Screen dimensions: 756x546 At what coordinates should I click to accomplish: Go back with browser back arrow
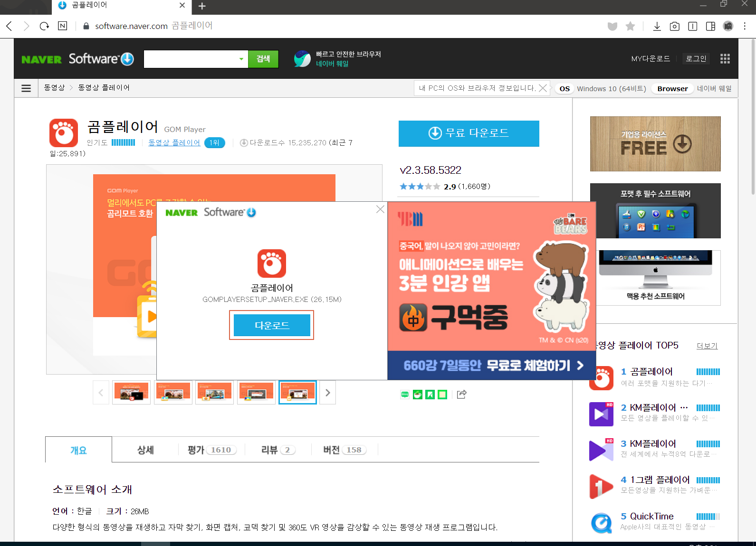[x=9, y=26]
